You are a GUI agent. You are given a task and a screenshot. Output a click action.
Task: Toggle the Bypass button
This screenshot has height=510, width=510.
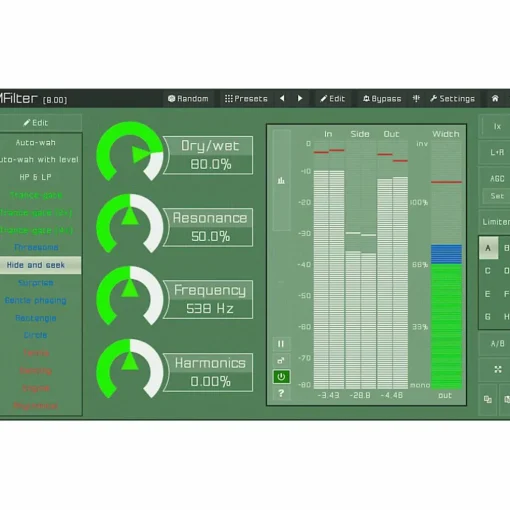coord(382,99)
